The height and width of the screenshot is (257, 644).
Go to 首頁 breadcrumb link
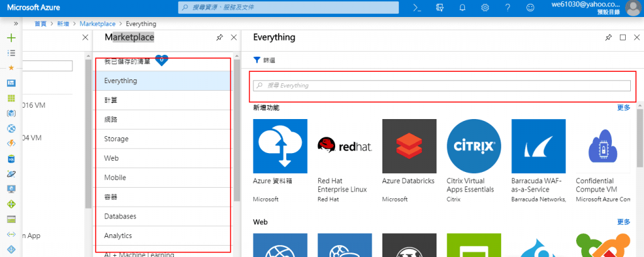coord(40,24)
